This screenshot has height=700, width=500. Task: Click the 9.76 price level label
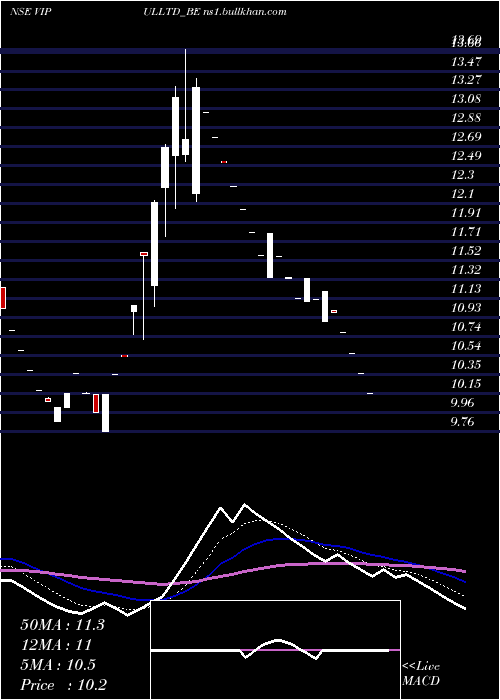(462, 422)
